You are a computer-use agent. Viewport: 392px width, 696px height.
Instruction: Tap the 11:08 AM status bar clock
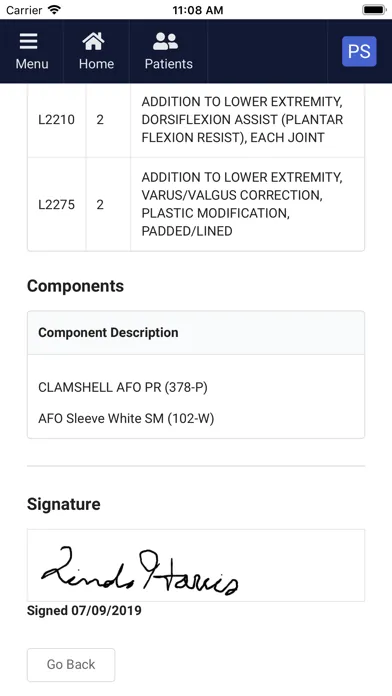coord(198,10)
